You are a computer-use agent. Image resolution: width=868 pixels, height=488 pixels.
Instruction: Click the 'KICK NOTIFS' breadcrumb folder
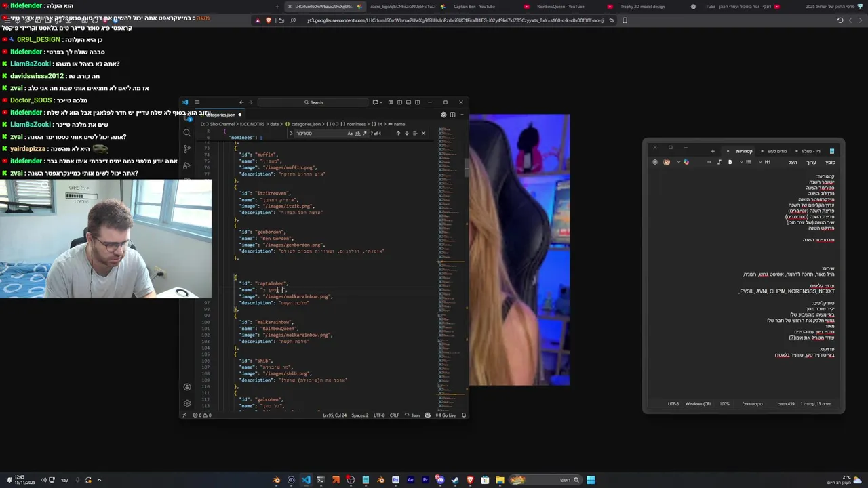click(252, 124)
